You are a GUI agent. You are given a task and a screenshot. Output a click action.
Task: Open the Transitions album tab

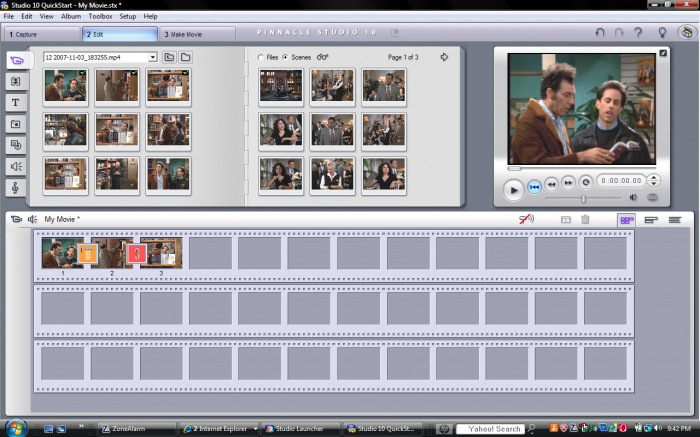click(x=16, y=82)
